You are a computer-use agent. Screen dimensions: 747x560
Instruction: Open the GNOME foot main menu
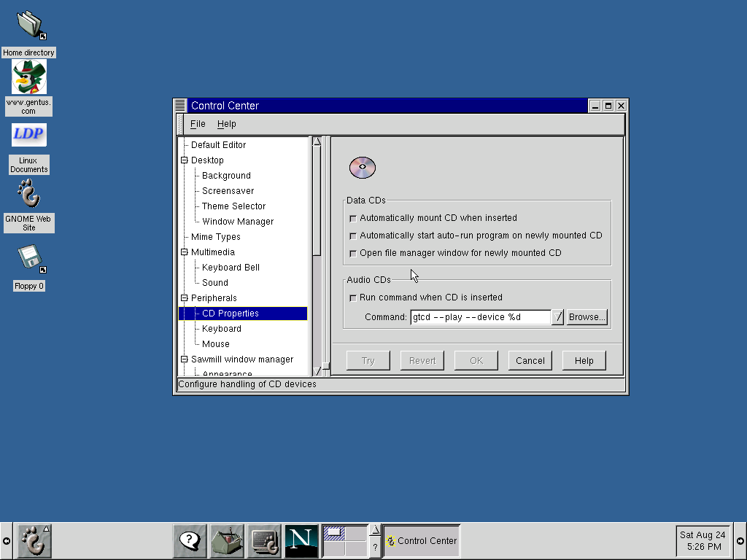tap(34, 540)
